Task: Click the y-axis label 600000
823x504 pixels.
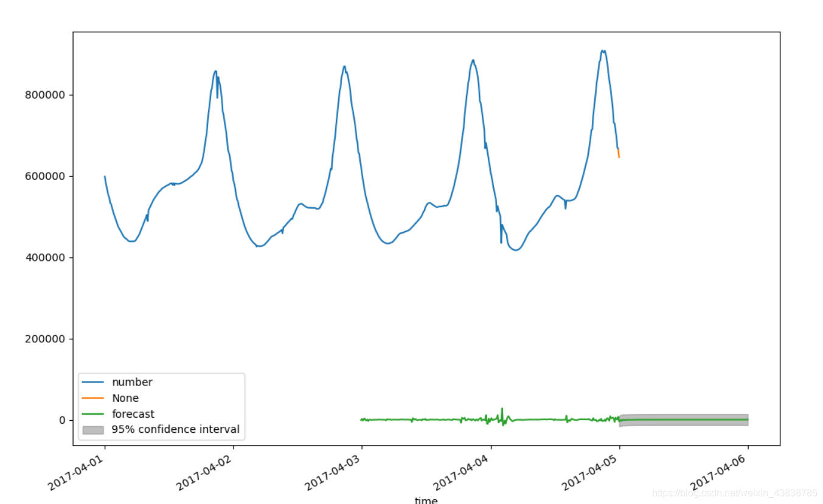Action: [44, 176]
